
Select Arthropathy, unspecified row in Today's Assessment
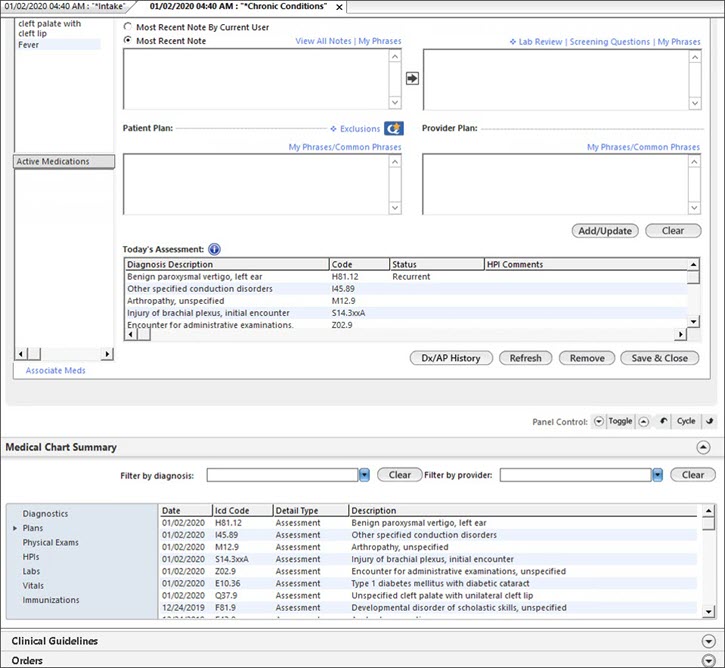tap(406, 300)
